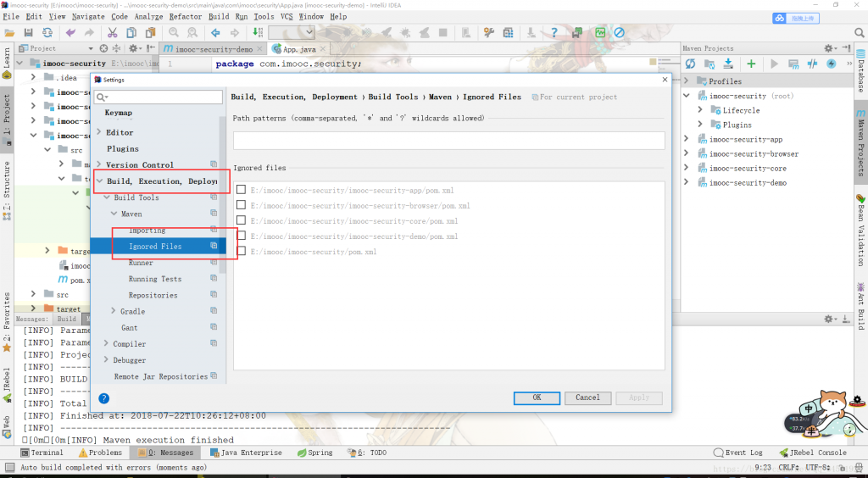Click the Cut scissors icon

click(113, 33)
